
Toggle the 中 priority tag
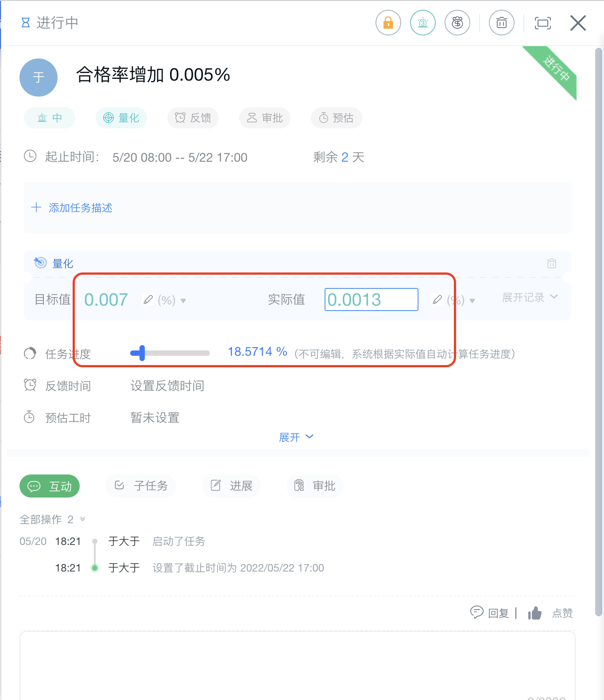point(50,118)
